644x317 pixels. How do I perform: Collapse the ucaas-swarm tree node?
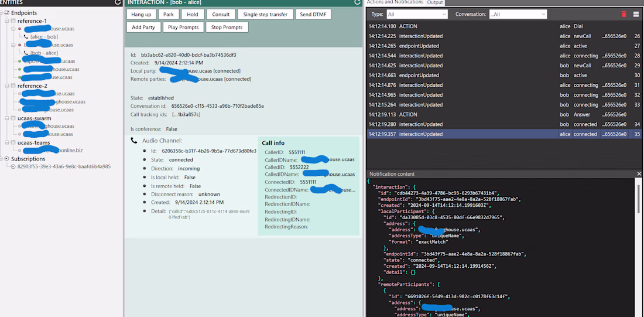coord(6,118)
